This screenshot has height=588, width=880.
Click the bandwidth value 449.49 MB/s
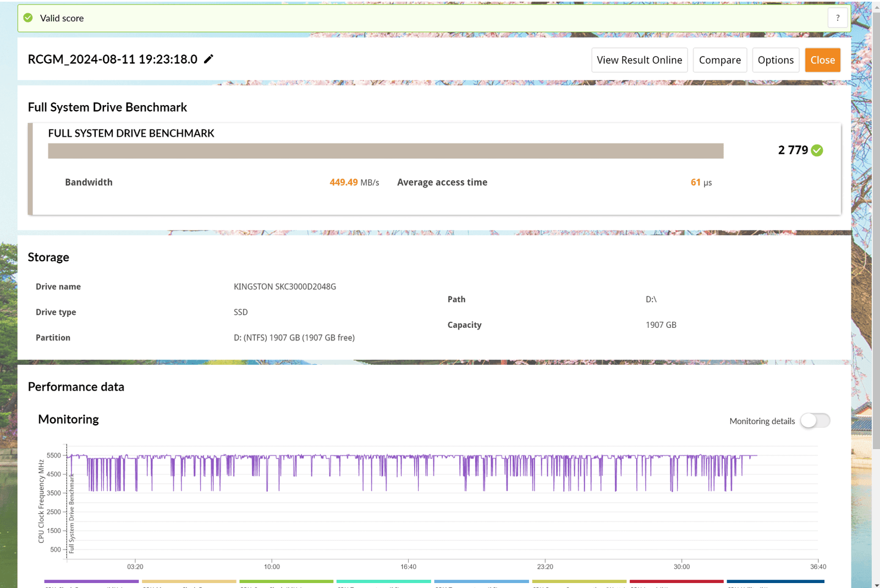354,183
